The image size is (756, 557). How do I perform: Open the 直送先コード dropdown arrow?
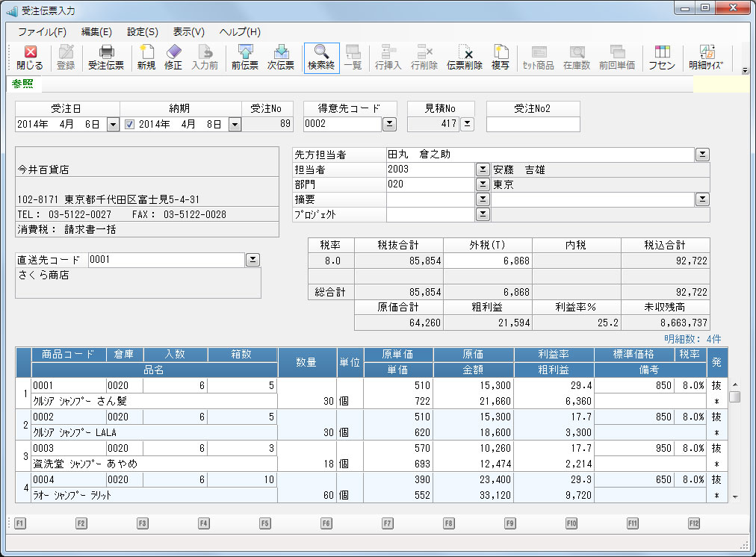pyautogui.click(x=252, y=260)
